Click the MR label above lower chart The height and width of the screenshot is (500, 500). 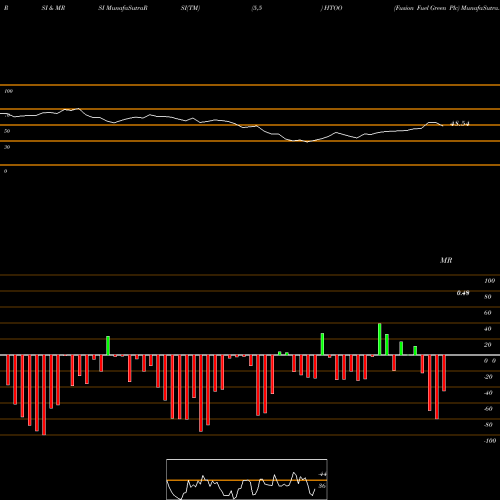click(446, 260)
